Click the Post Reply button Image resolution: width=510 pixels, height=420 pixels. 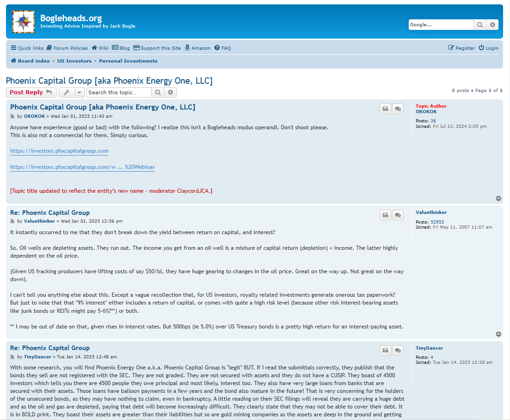coord(31,92)
